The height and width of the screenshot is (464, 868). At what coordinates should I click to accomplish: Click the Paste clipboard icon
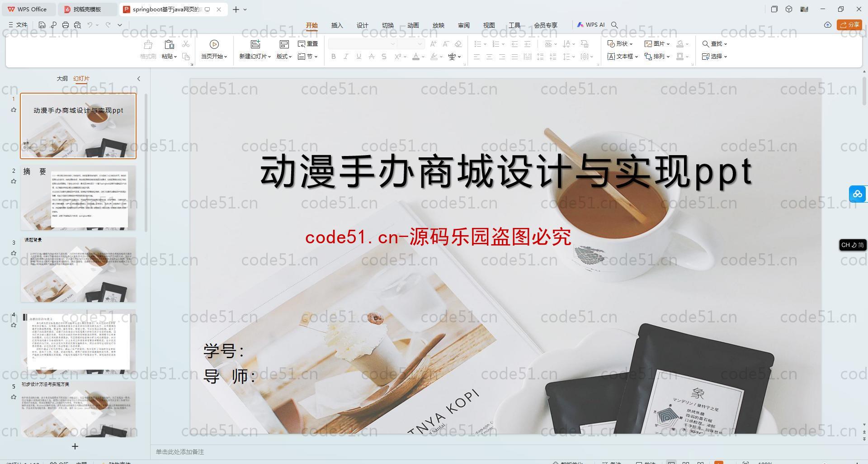169,44
